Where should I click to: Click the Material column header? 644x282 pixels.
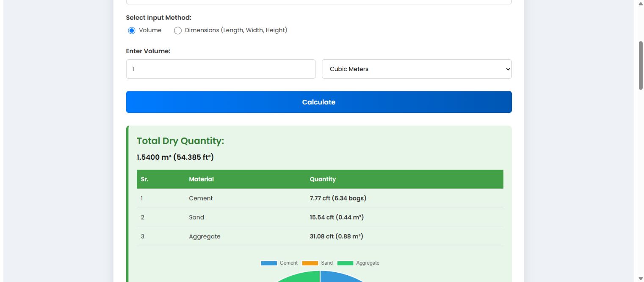pyautogui.click(x=201, y=179)
